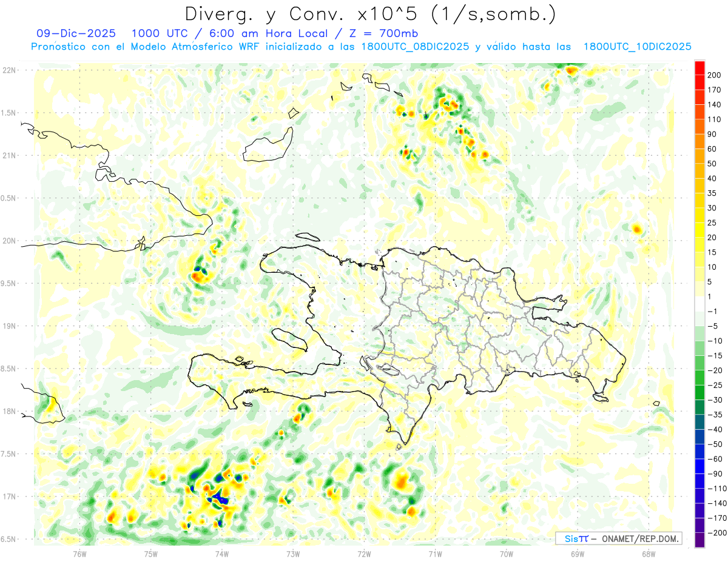
Task: Click the "20N" latitude label
Action: click(x=10, y=241)
